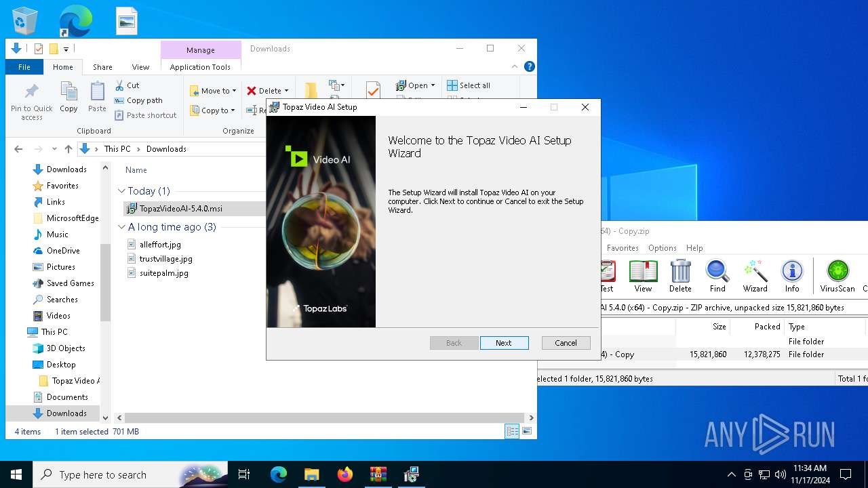Click Copy path in ribbon

click(139, 100)
